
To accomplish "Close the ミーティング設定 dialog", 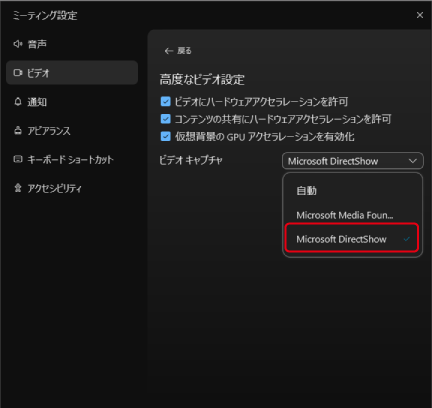I will coord(420,15).
